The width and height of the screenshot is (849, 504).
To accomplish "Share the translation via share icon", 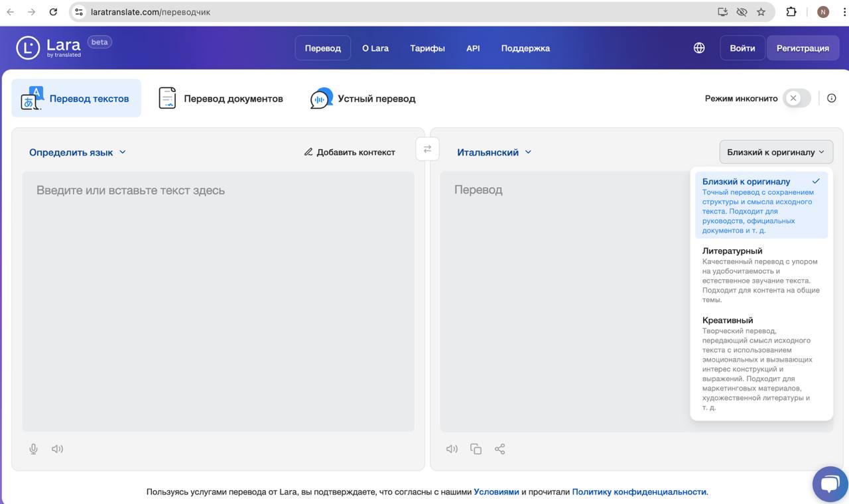I will (499, 449).
